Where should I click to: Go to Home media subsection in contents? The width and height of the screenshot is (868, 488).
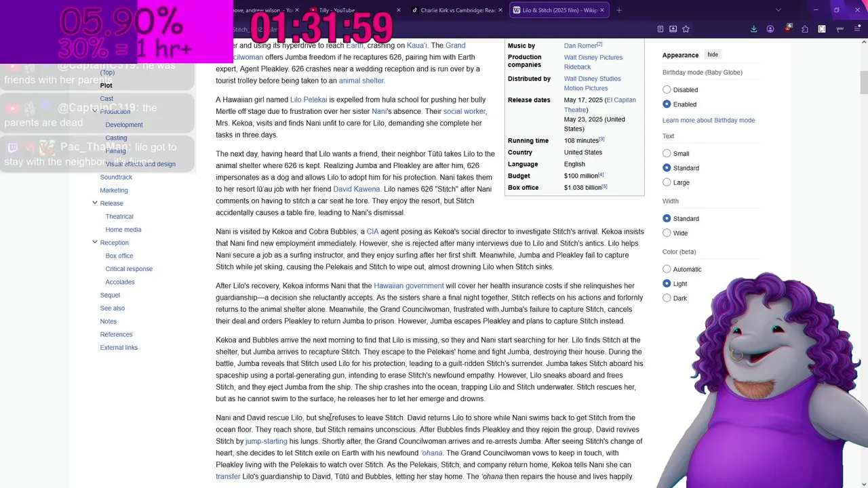tap(123, 230)
